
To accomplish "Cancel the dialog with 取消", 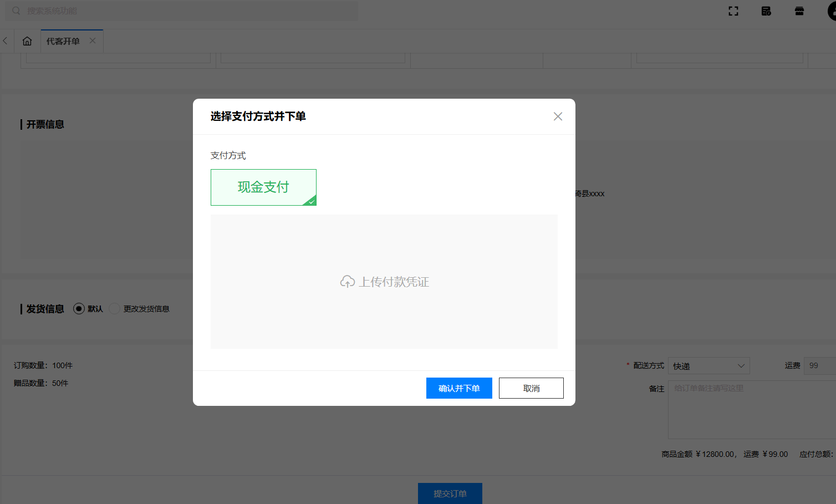I will click(531, 388).
